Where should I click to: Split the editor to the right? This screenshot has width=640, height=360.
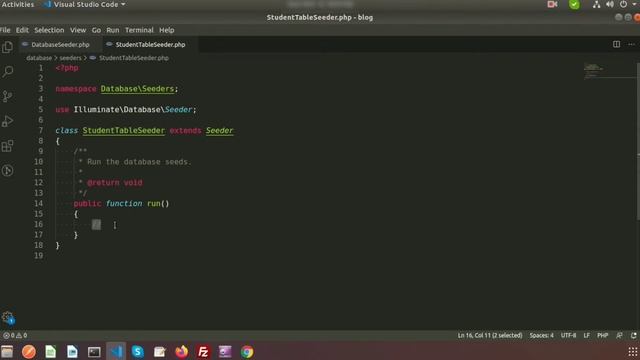tap(616, 44)
